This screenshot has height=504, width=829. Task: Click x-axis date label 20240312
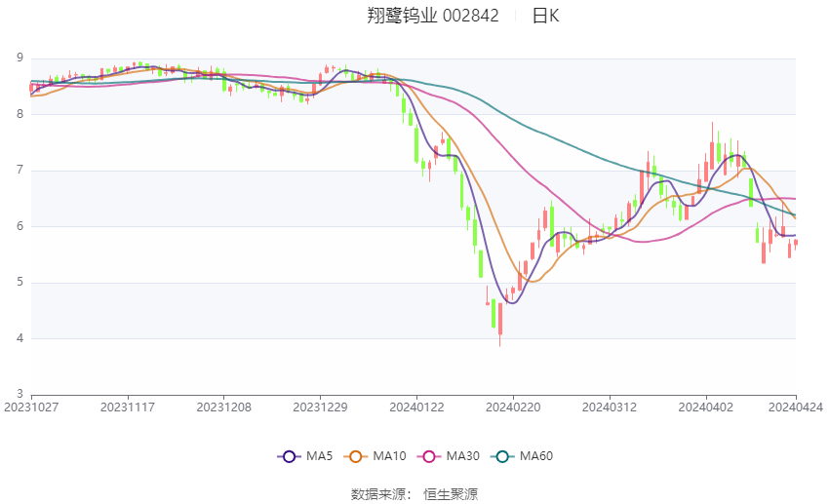click(x=609, y=407)
